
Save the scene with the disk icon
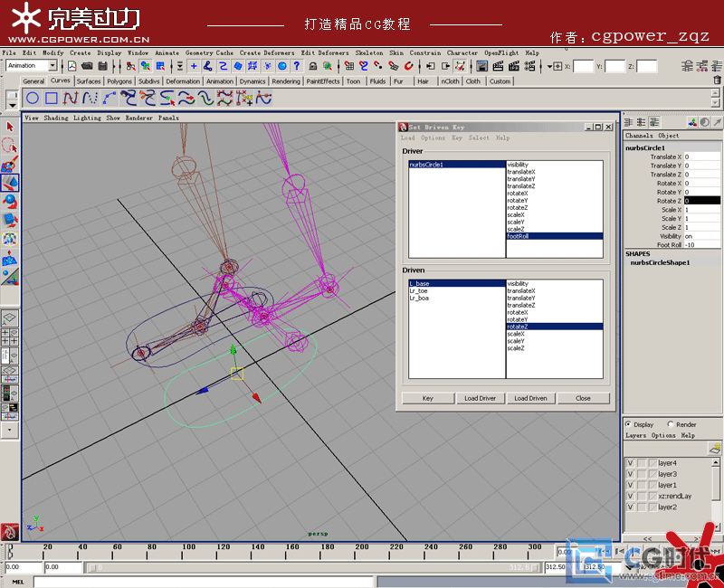click(102, 66)
